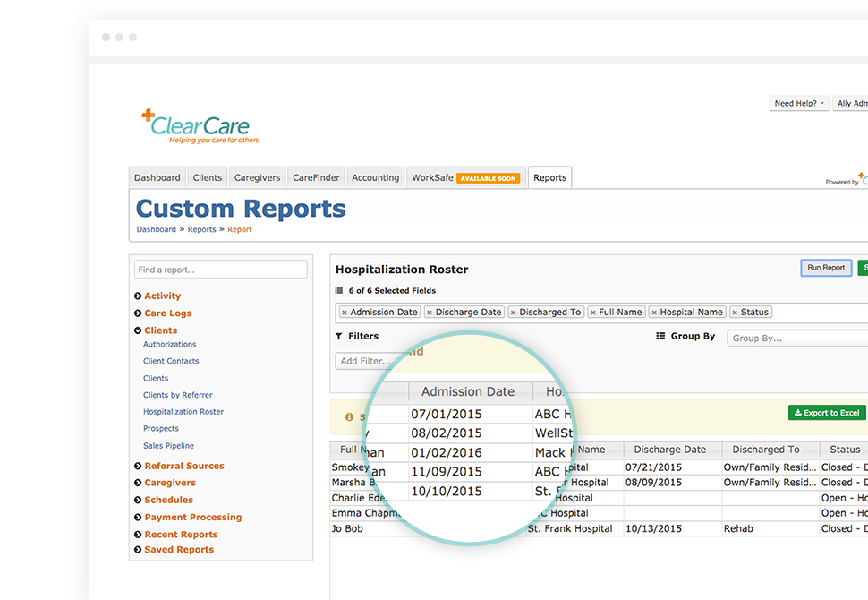Select the Reports tab
The width and height of the screenshot is (868, 600).
coord(549,177)
